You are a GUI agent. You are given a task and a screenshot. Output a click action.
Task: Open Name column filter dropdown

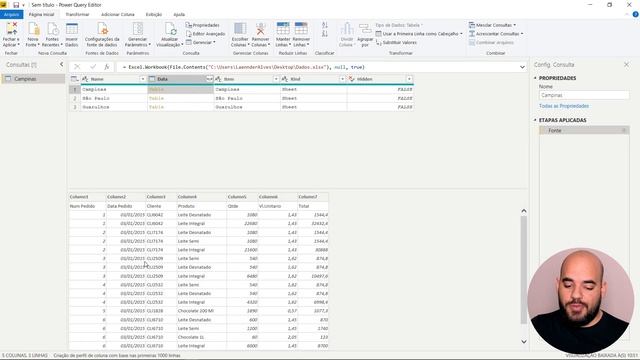tap(143, 79)
